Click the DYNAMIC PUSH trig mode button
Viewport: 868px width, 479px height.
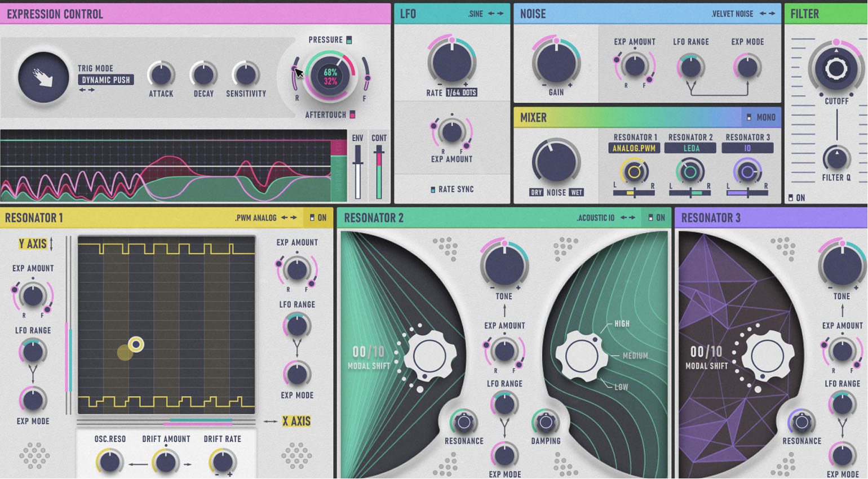coord(105,80)
